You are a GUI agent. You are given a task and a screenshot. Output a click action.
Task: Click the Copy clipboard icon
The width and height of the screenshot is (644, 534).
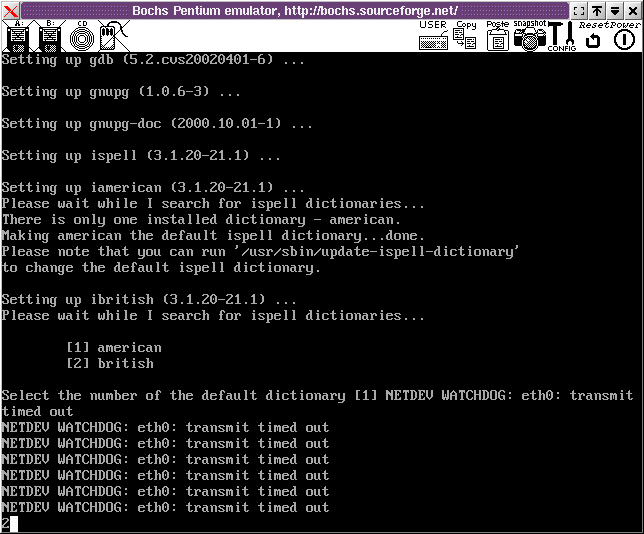[x=465, y=37]
